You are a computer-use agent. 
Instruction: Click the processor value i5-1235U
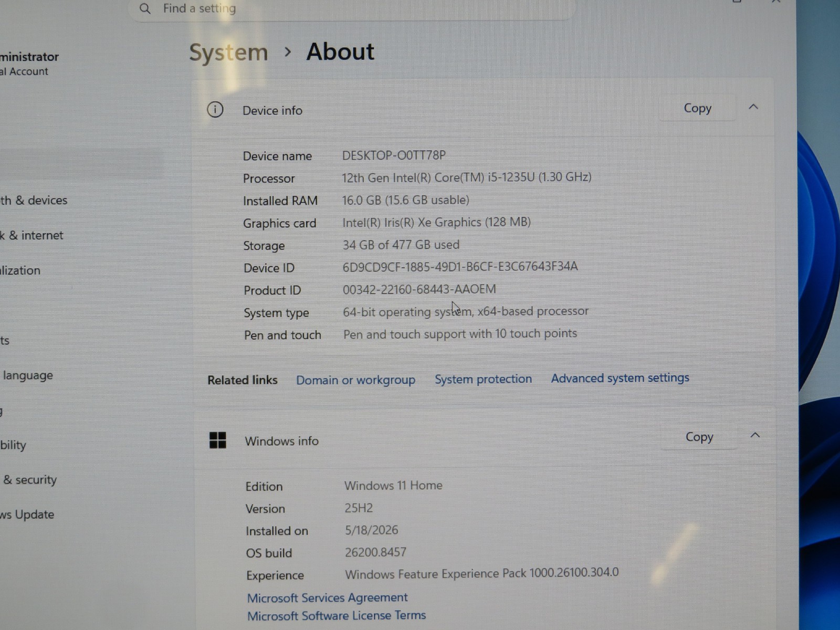(467, 177)
